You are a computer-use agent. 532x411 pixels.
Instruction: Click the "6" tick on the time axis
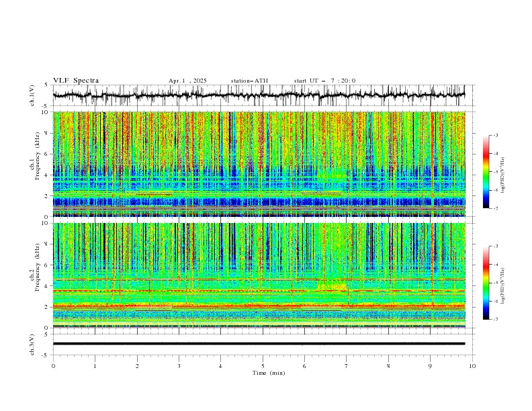(x=304, y=366)
